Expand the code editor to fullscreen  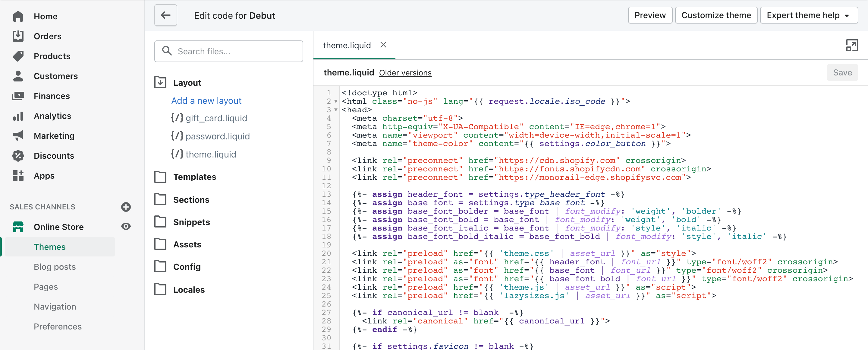click(x=852, y=45)
